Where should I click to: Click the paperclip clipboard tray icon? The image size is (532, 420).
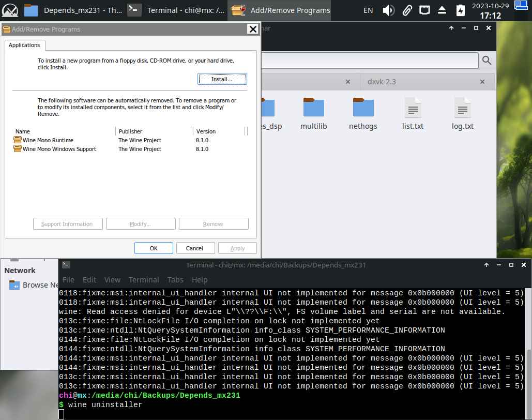(407, 10)
